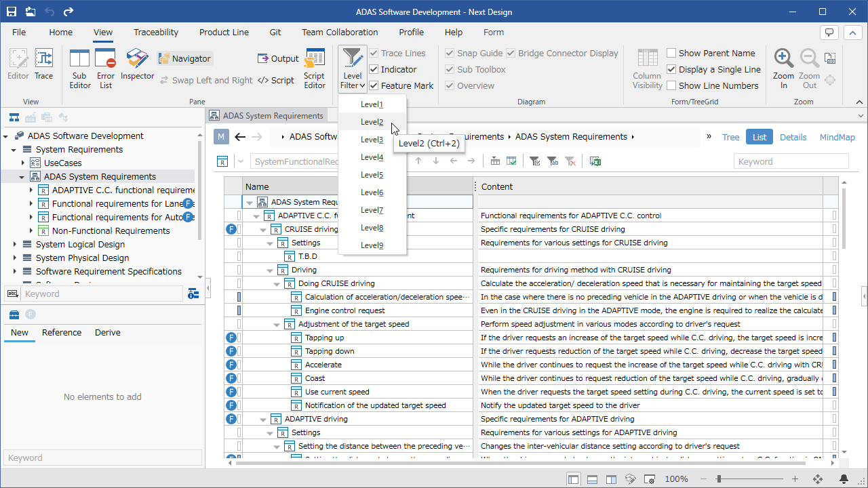Expand the System Logical Design node

point(15,244)
